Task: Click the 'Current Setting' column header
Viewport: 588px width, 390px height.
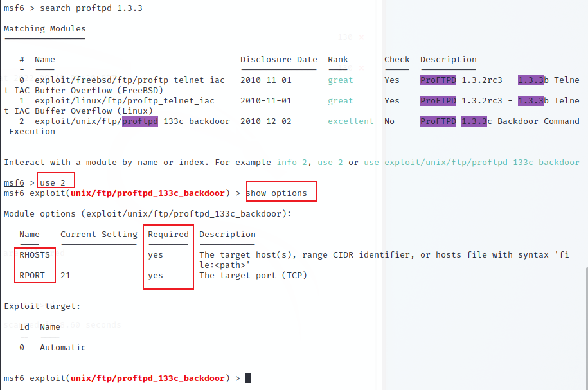Action: (99, 235)
